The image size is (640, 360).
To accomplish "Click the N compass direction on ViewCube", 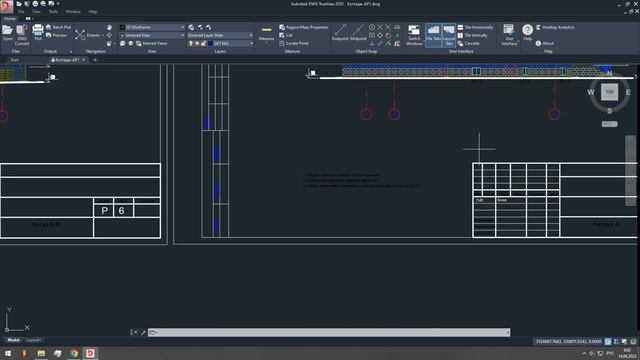I will (x=609, y=73).
